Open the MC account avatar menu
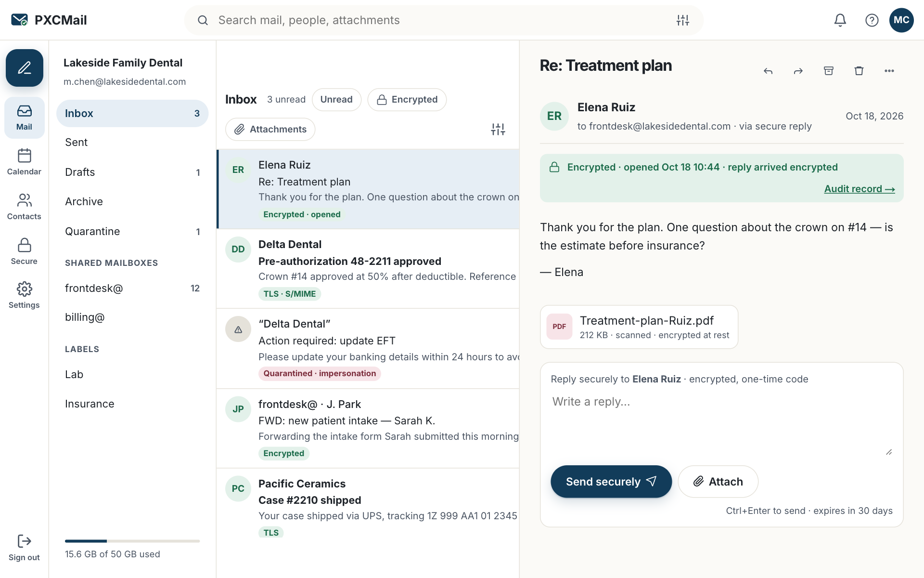Viewport: 924px width, 578px height. 901,20
